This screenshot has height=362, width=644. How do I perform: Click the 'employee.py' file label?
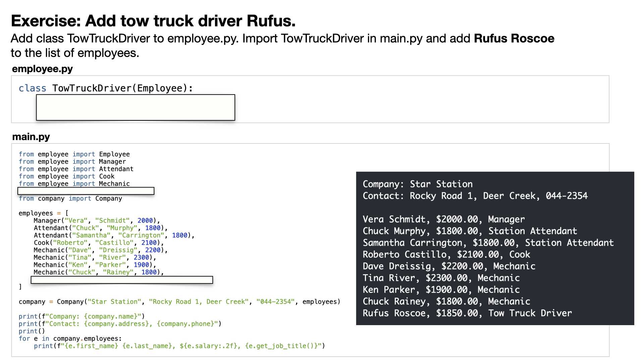(42, 69)
